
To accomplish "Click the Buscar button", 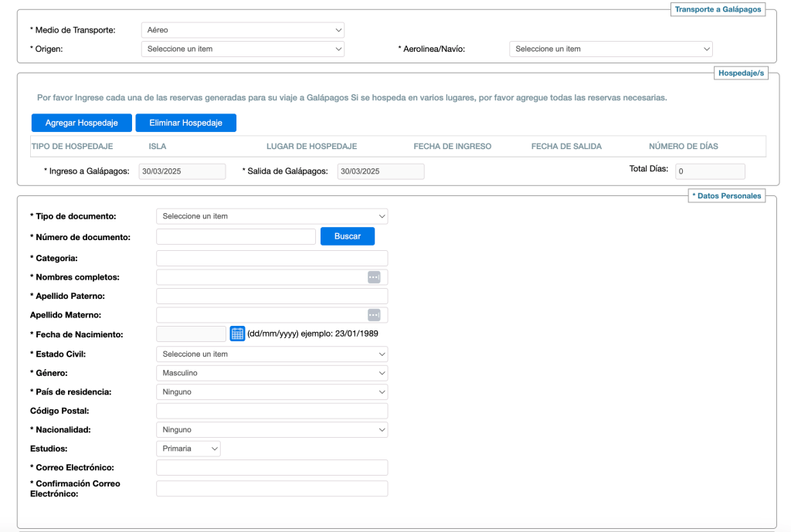I will tap(348, 236).
